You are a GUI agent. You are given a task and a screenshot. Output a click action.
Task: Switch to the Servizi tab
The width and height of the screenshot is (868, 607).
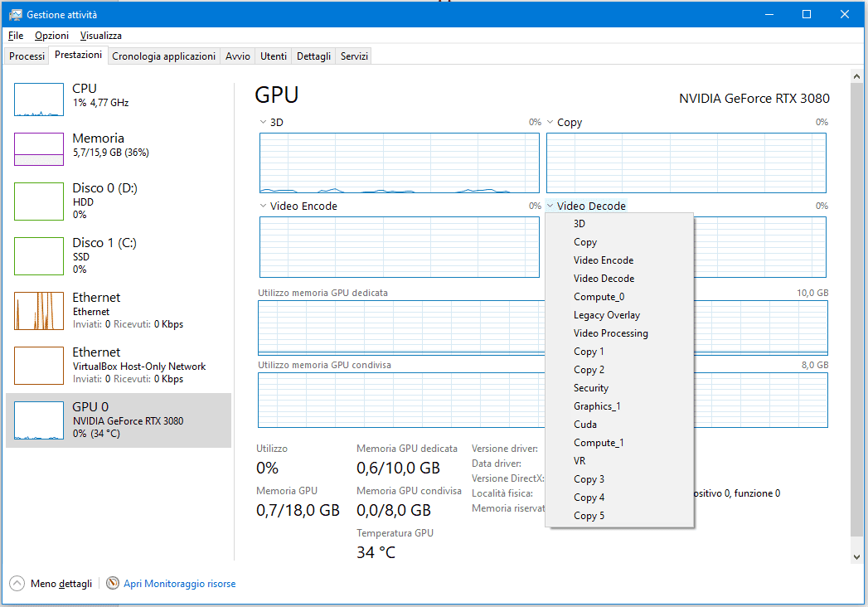tap(354, 56)
